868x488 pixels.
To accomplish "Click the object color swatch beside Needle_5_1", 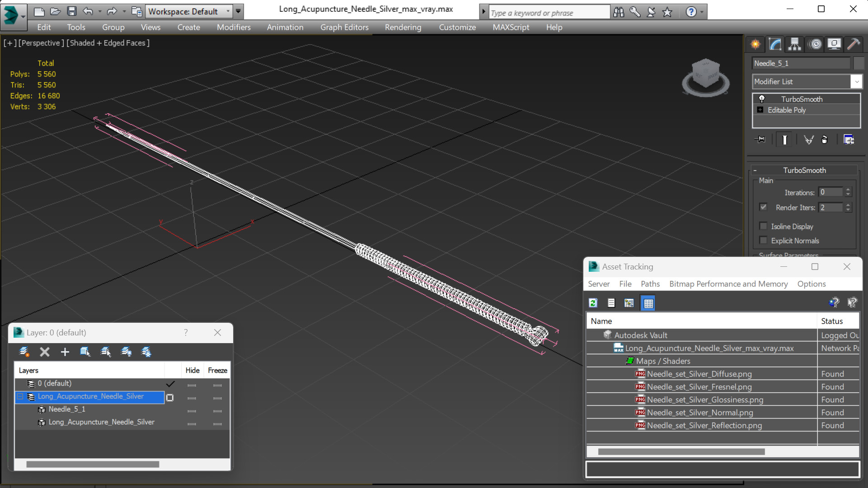I will pos(858,63).
